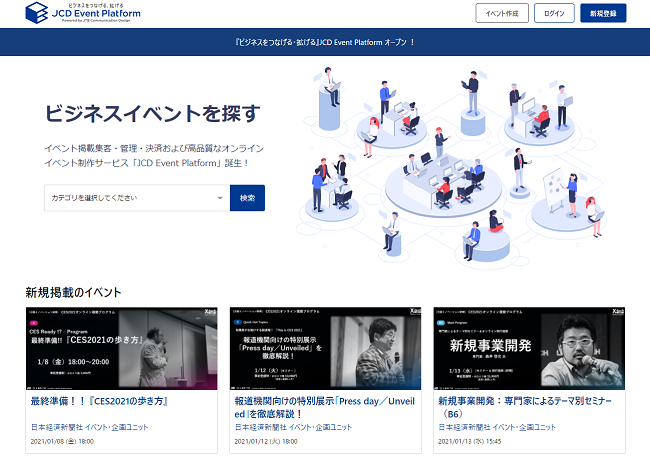Image resolution: width=650 pixels, height=457 pixels.
Task: Click the date text 2021/01/12 (火) 18:00
Action: [266, 441]
